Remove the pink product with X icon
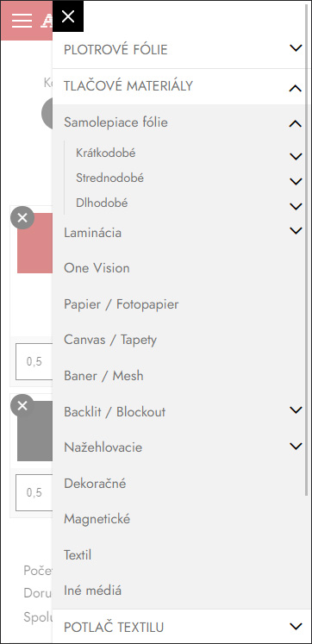 click(22, 217)
